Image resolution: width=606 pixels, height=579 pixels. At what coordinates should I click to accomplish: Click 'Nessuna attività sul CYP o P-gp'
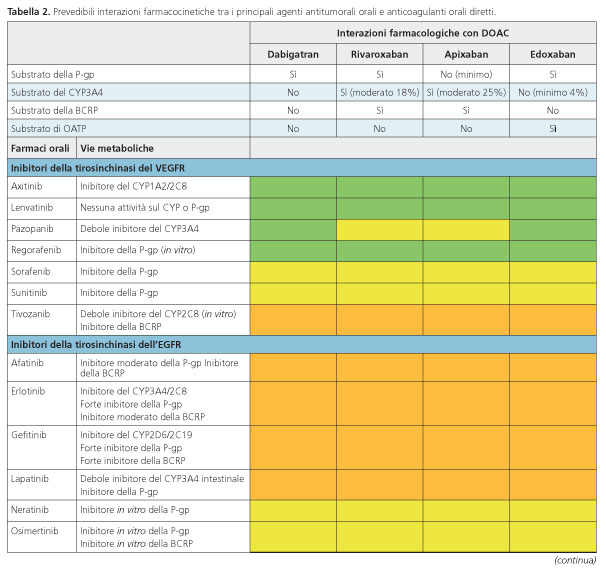(x=145, y=208)
